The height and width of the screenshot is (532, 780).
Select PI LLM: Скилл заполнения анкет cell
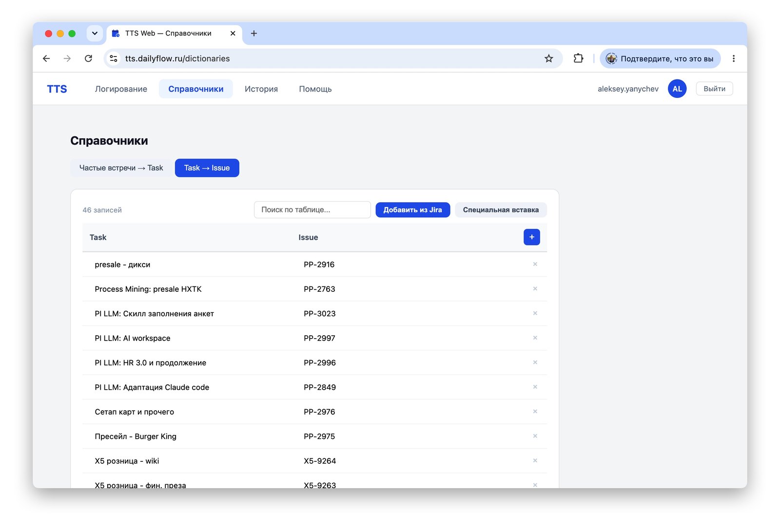point(155,314)
